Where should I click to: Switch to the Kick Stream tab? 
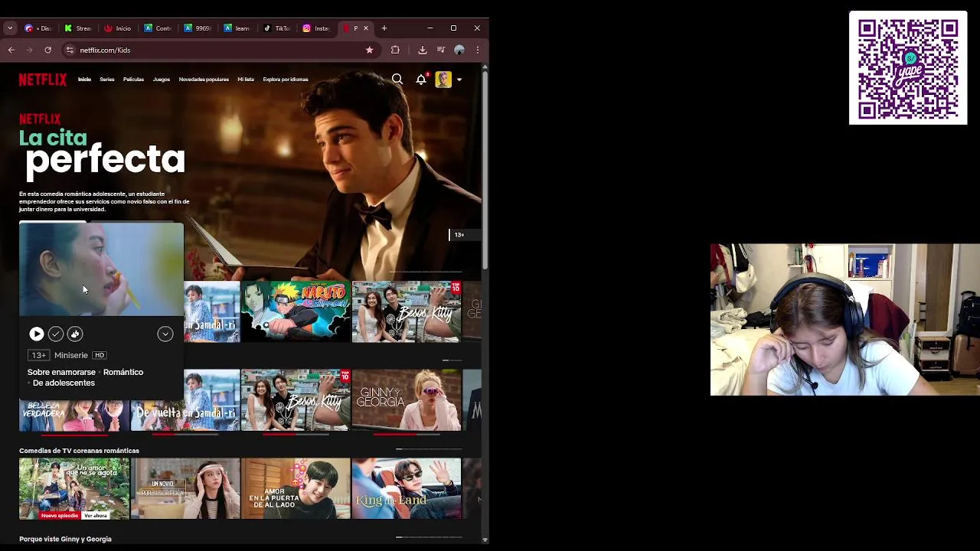pos(77,28)
